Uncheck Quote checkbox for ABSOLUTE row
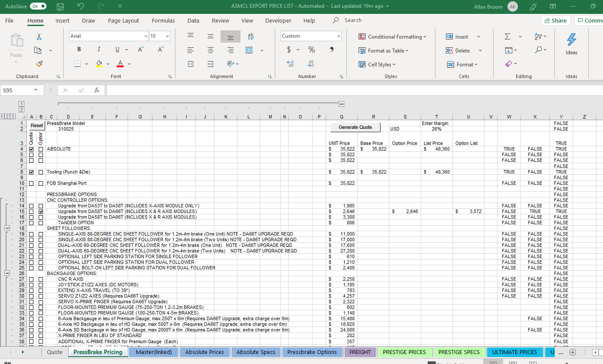 (x=31, y=149)
